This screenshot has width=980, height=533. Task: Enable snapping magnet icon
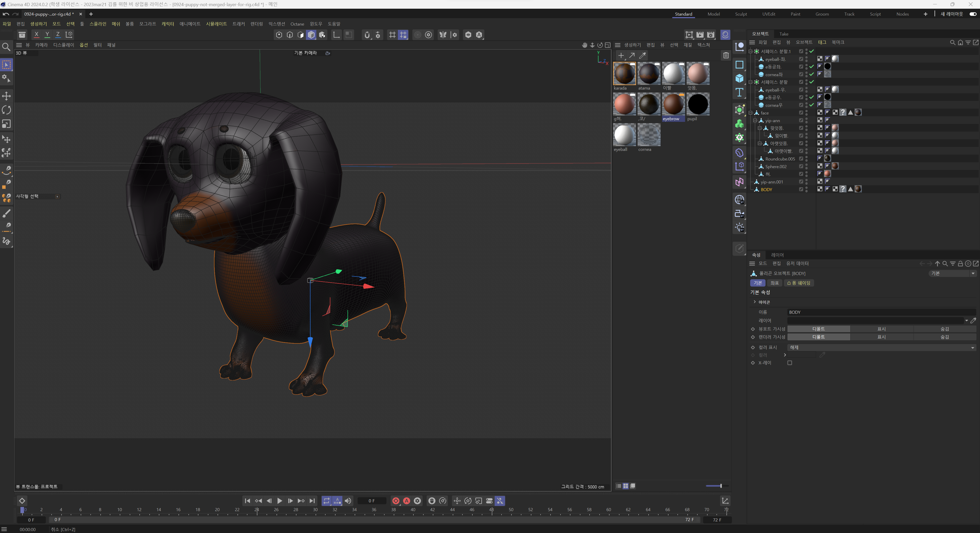367,35
